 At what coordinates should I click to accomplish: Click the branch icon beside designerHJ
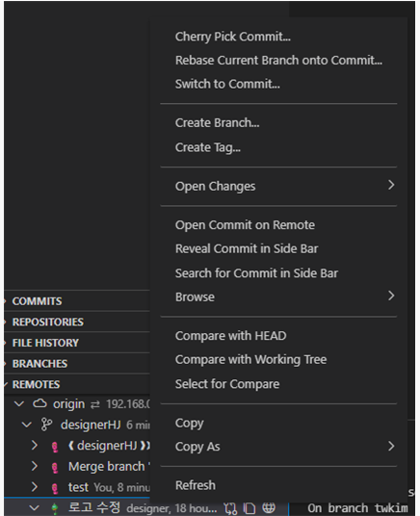point(46,425)
